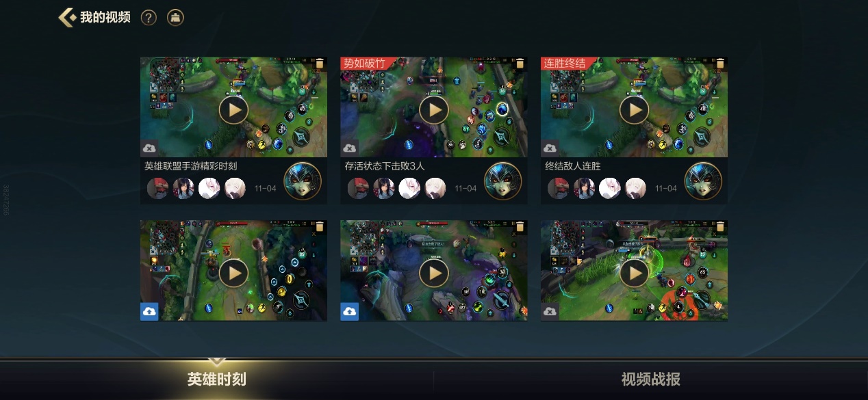Tap the blue cloud icon on bottom-left video
The height and width of the screenshot is (400, 868).
tap(149, 311)
